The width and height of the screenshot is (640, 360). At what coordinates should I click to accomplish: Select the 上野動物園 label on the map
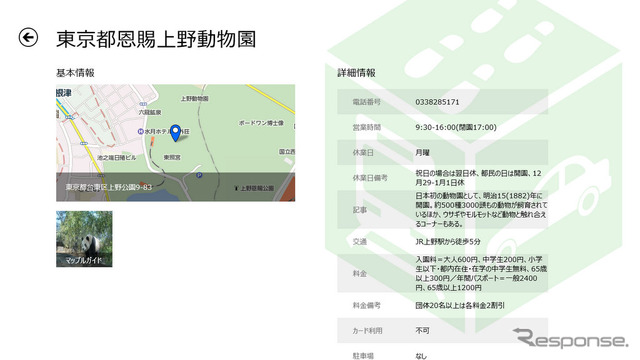[x=195, y=99]
